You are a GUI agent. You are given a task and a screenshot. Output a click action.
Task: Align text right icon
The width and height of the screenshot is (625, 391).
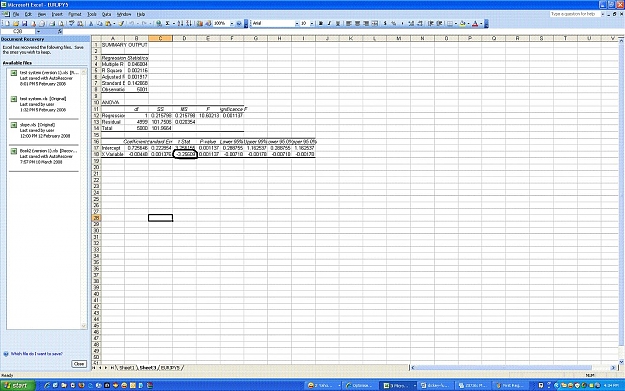click(366, 24)
